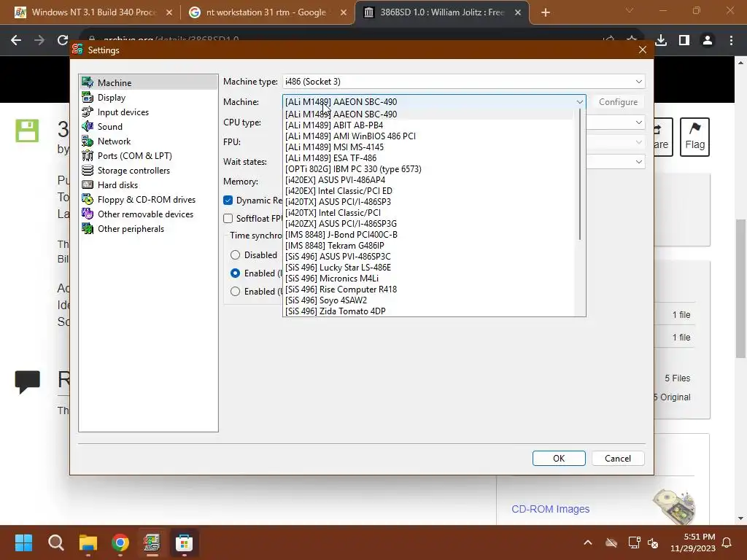The width and height of the screenshot is (747, 560).
Task: Choose ESA TF-486 in the list
Action: [x=429, y=158]
